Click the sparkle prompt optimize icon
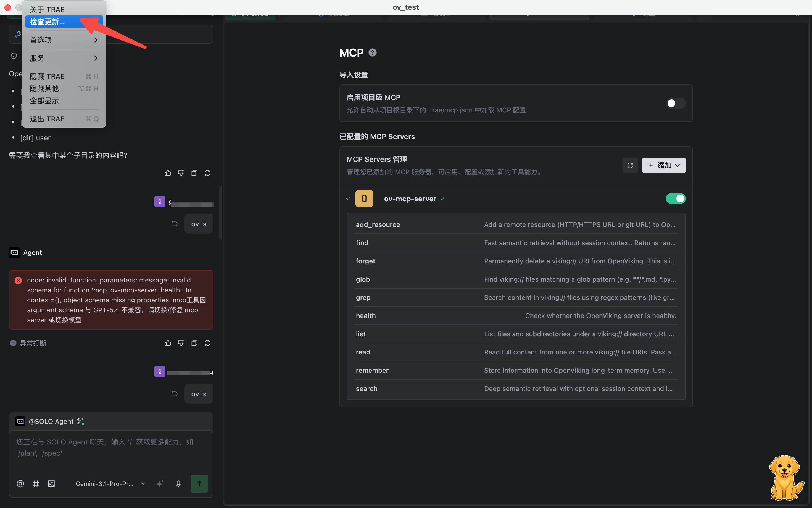The image size is (812, 508). [x=160, y=483]
